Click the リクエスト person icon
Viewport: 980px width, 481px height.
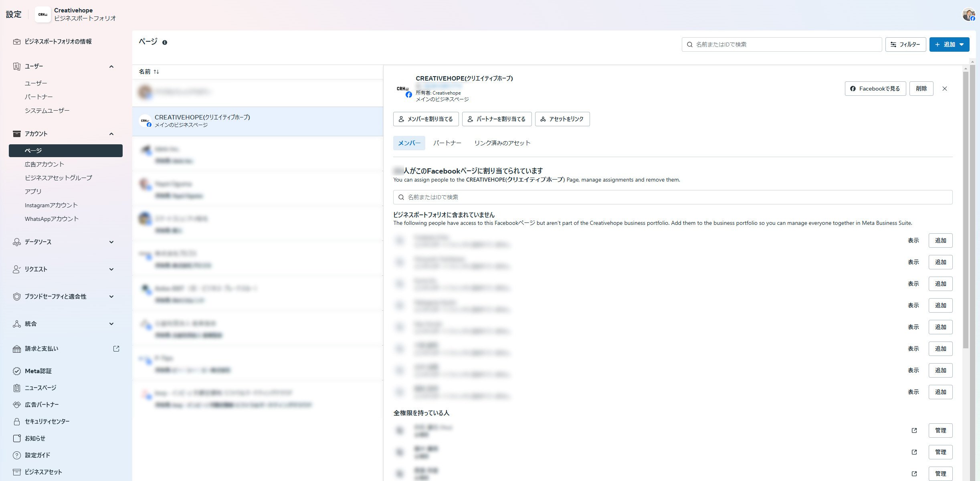[17, 269]
